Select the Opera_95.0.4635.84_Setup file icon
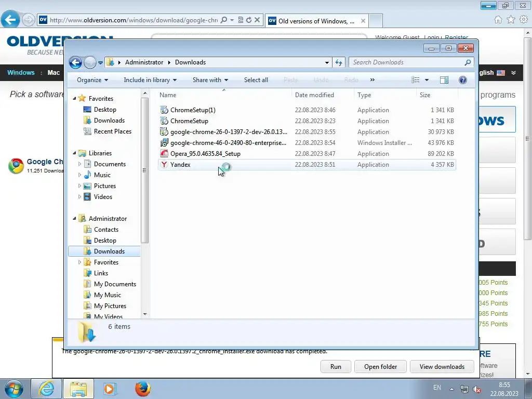The width and height of the screenshot is (532, 399). tap(164, 153)
